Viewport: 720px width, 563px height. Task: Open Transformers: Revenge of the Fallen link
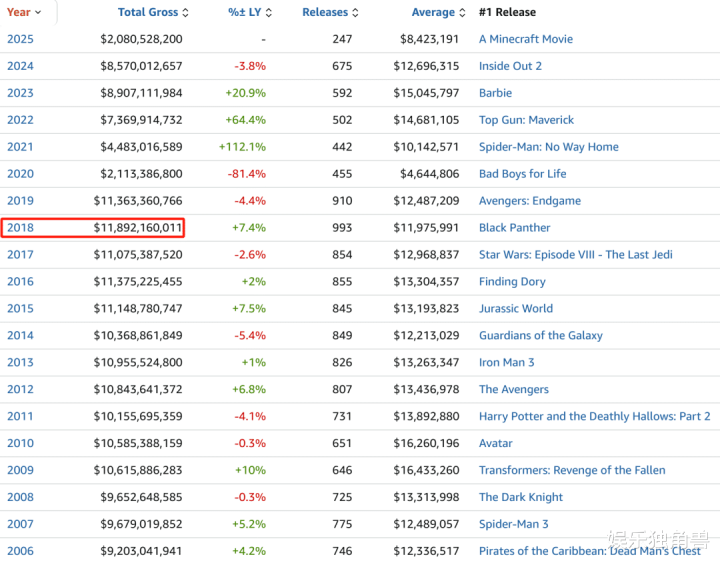click(572, 470)
